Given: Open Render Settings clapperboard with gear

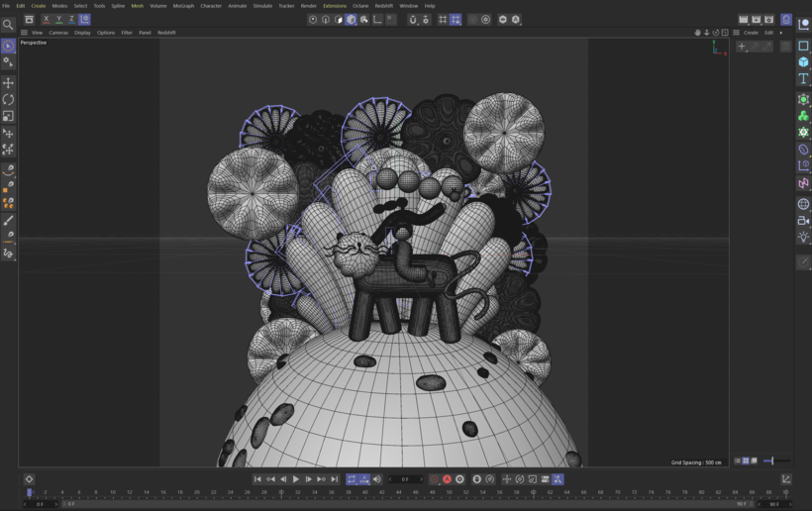Looking at the screenshot, I should (769, 19).
